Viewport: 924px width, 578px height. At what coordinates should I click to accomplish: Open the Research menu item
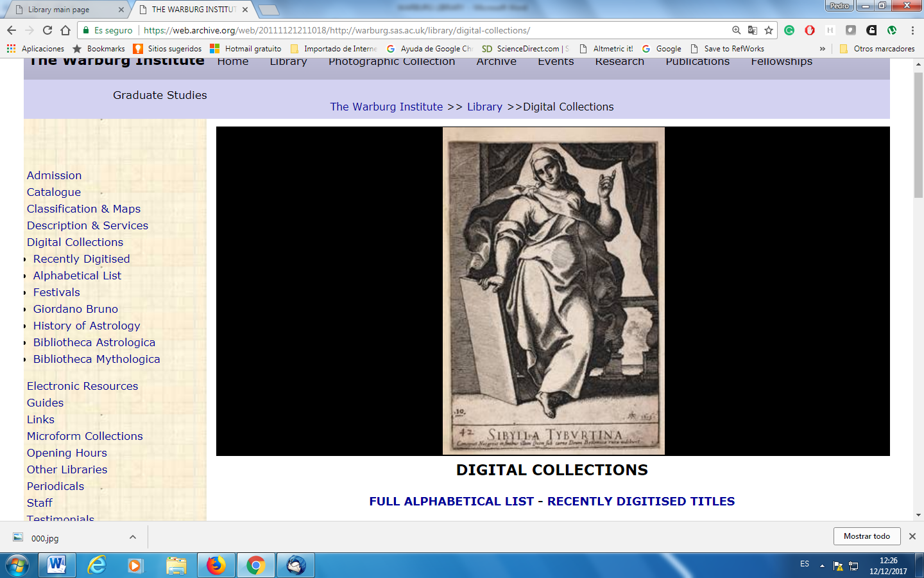(x=619, y=62)
